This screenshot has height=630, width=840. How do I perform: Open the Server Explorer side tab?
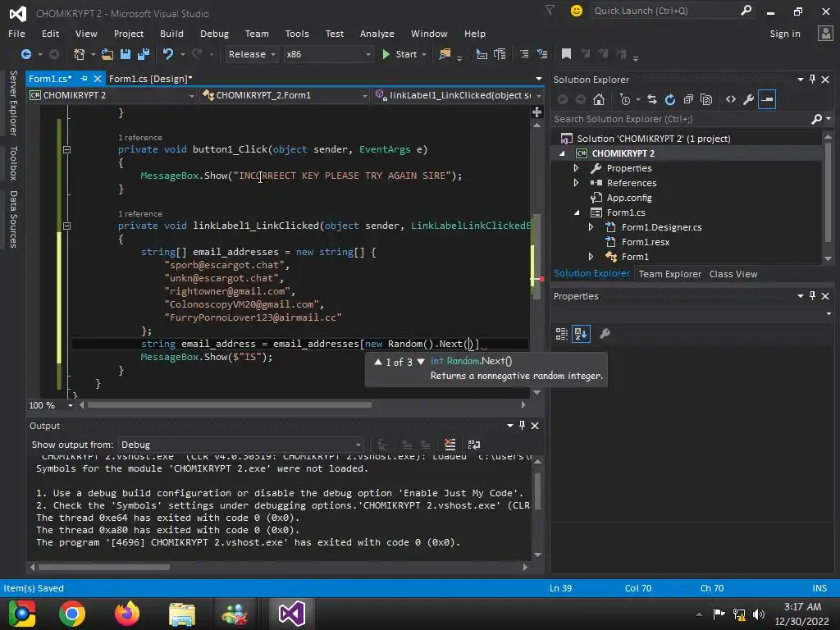(13, 103)
